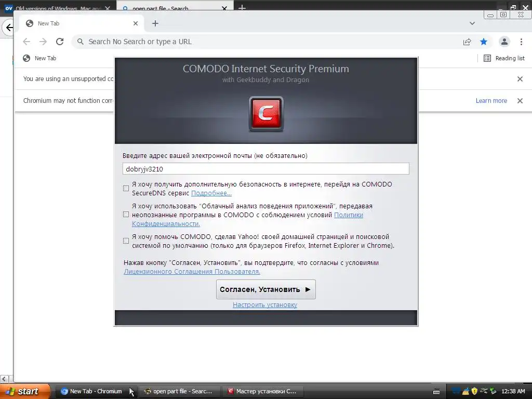Go forward in Chromium navigation
Screen dimensions: 532x399
(x=43, y=42)
